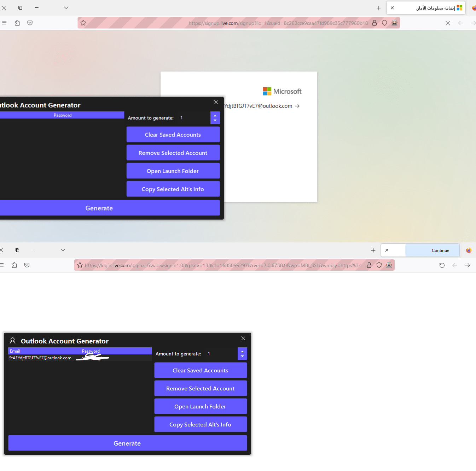476x471 pixels.
Task: Go back in upper browser window
Action: pos(460,23)
